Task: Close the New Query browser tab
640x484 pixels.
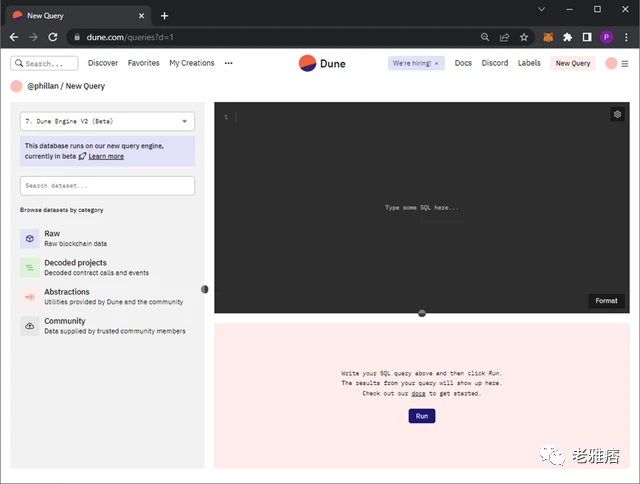Action: click(x=141, y=16)
